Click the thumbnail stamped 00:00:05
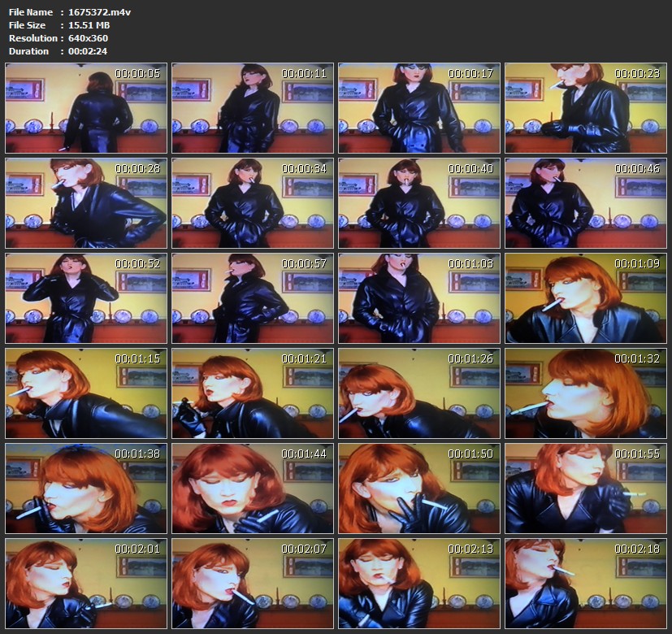 coord(86,108)
